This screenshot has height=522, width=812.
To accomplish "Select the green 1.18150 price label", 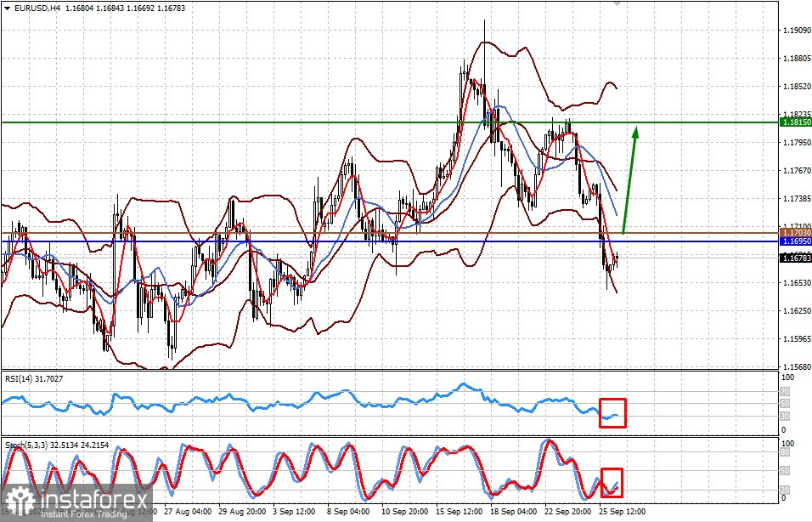I will (795, 122).
